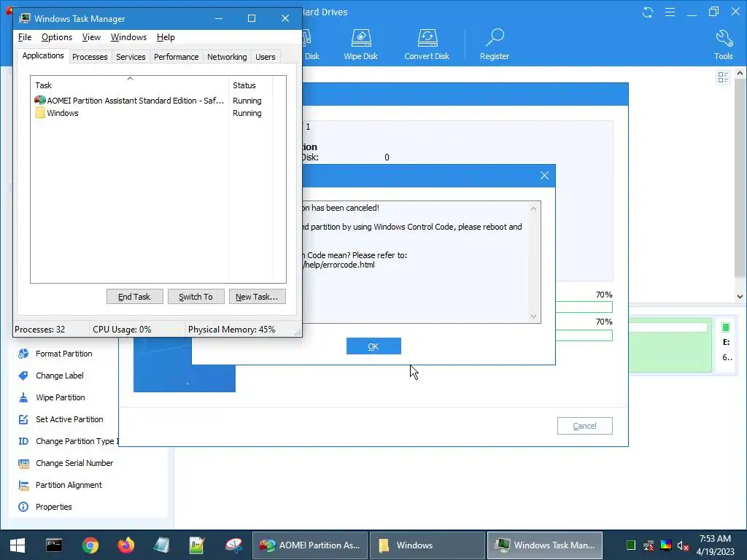Toggle the view layout icon above the scrollbar

coord(723,77)
